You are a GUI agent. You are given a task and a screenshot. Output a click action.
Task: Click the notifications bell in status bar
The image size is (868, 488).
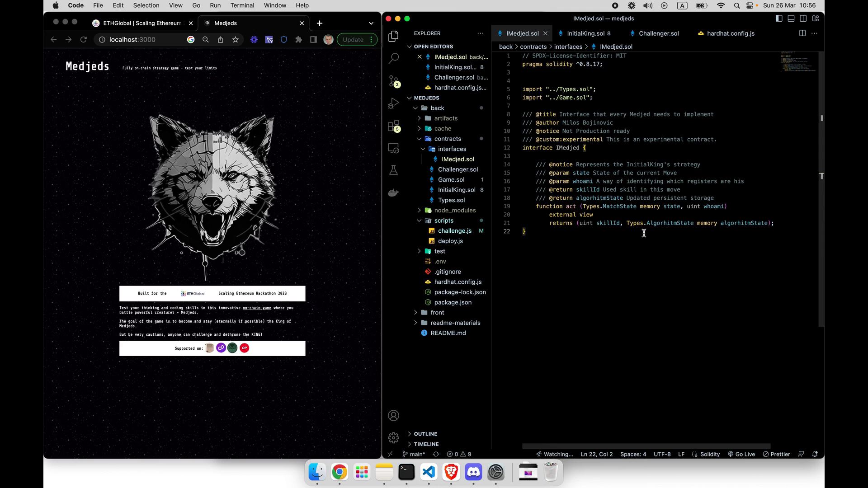815,454
